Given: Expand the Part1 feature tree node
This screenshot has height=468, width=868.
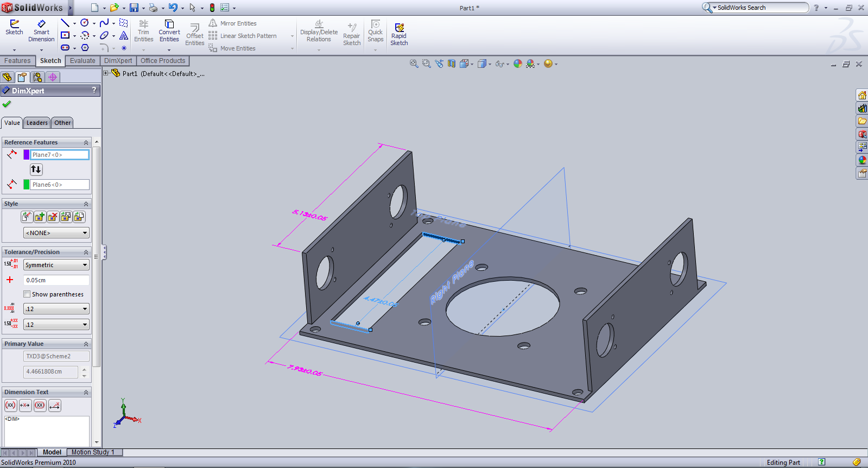Looking at the screenshot, I should [106, 73].
